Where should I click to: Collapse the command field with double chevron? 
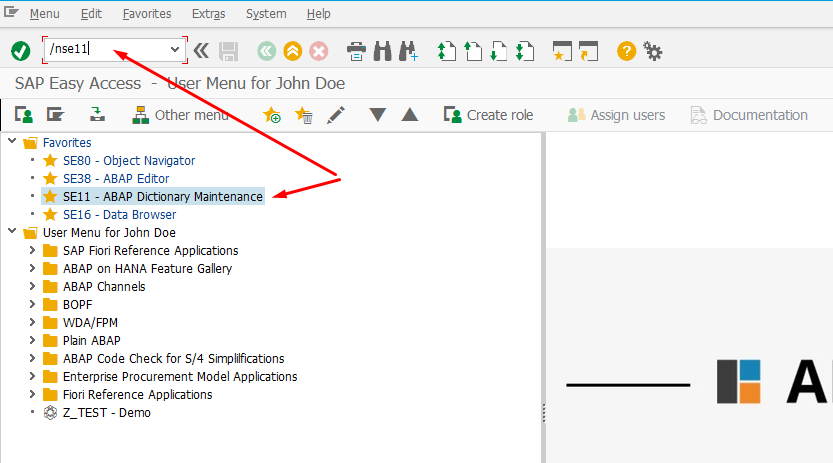[201, 51]
